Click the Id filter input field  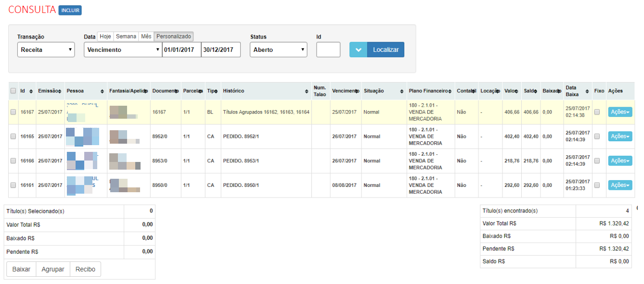(328, 49)
